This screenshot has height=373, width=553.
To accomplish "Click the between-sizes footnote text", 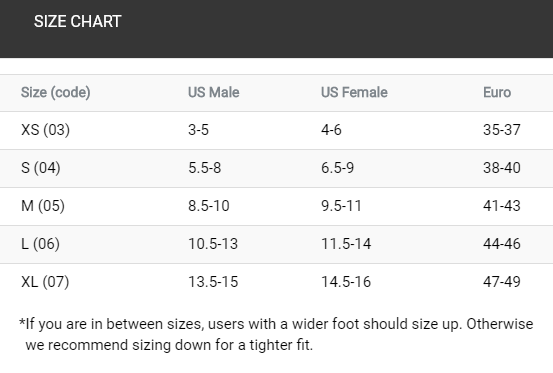I will click(276, 335).
